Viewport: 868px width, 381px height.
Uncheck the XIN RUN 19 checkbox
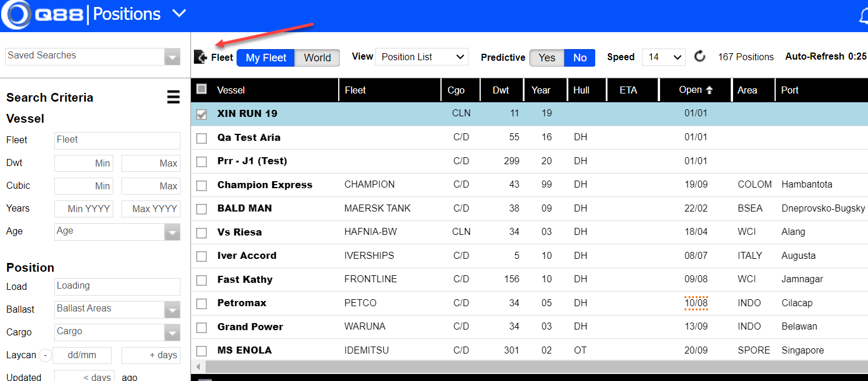point(202,114)
